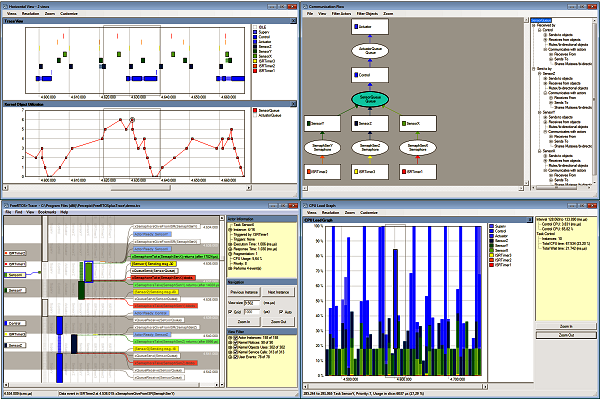601x399 pixels.
Task: Toggle the Auto checkbox in Navigation
Action: 281,312
